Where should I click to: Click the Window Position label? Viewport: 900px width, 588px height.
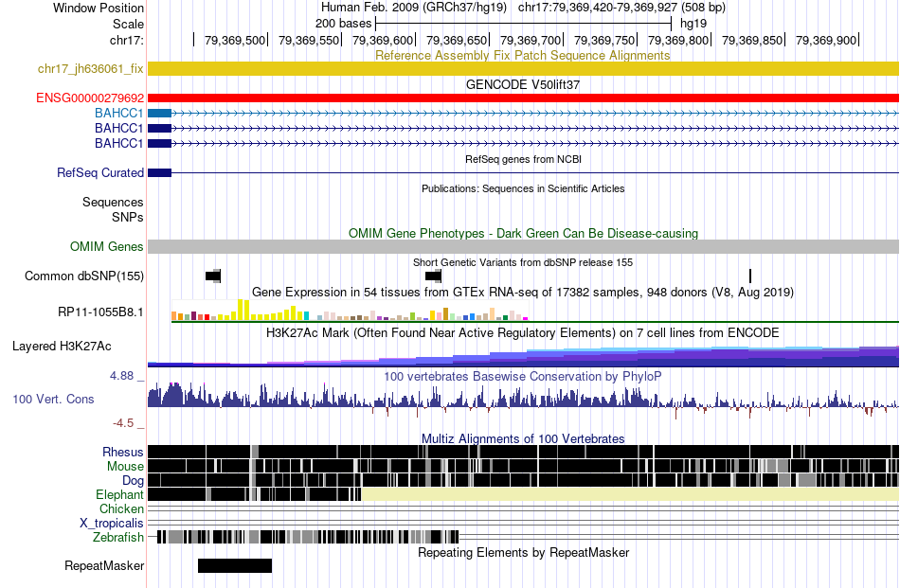(99, 8)
